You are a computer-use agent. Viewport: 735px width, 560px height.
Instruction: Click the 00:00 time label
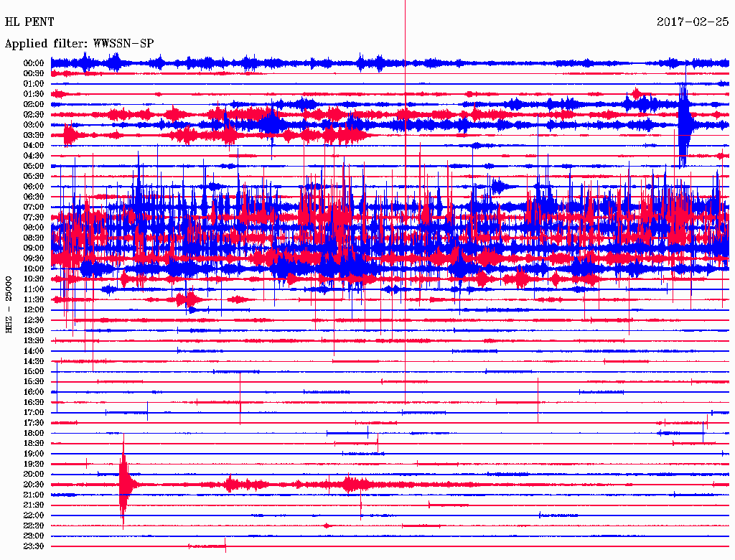click(34, 63)
